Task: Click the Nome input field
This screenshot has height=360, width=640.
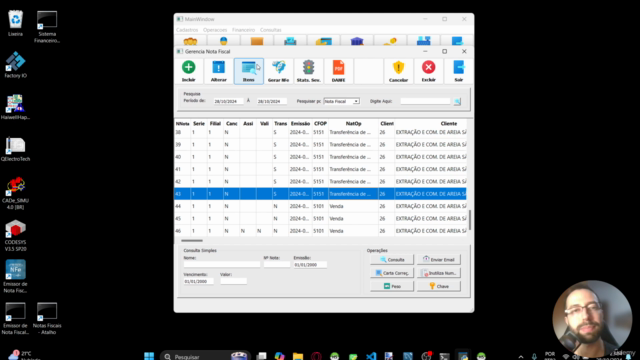Action: (x=222, y=264)
